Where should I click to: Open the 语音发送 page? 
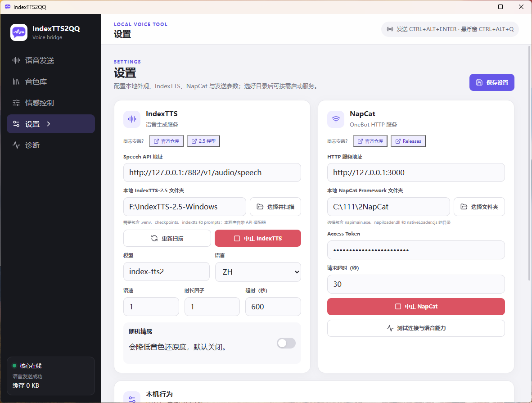click(x=50, y=60)
